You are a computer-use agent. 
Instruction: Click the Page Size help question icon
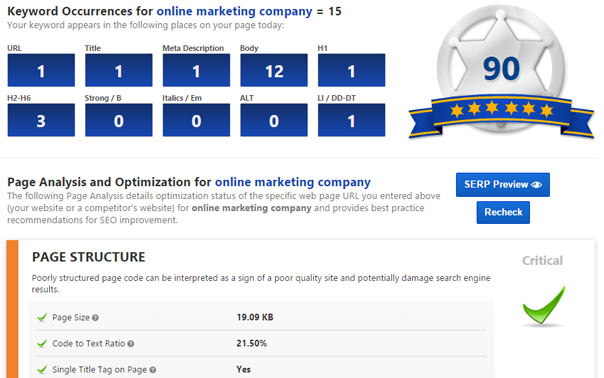pos(96,318)
